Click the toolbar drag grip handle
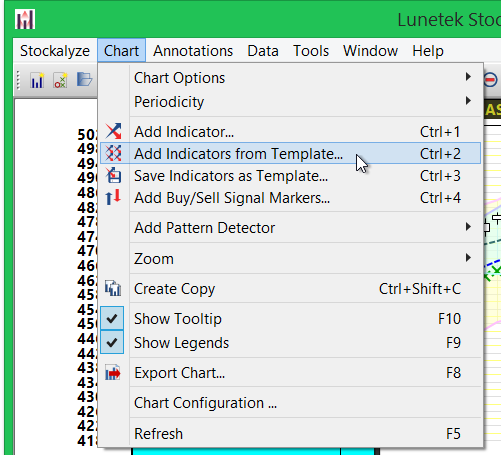The width and height of the screenshot is (501, 455). tap(18, 80)
